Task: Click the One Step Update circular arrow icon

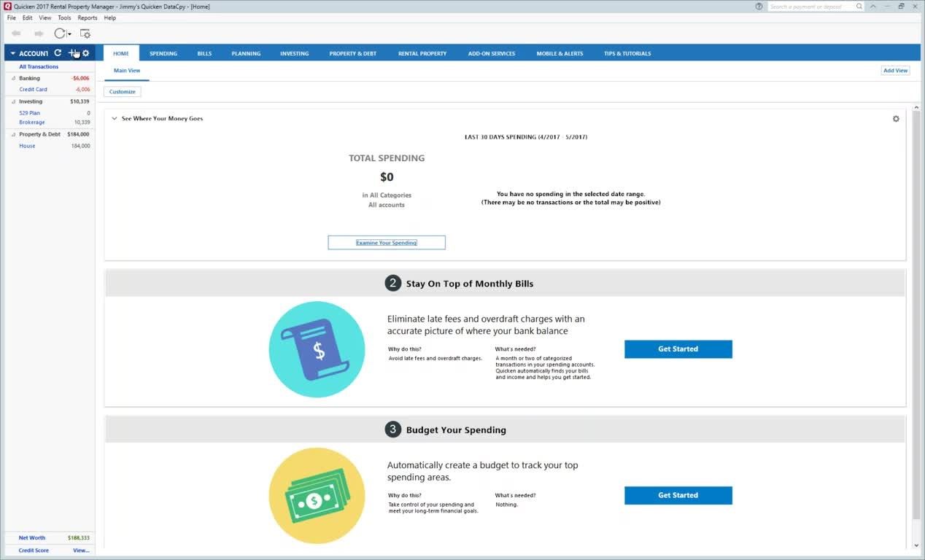Action: 60,34
